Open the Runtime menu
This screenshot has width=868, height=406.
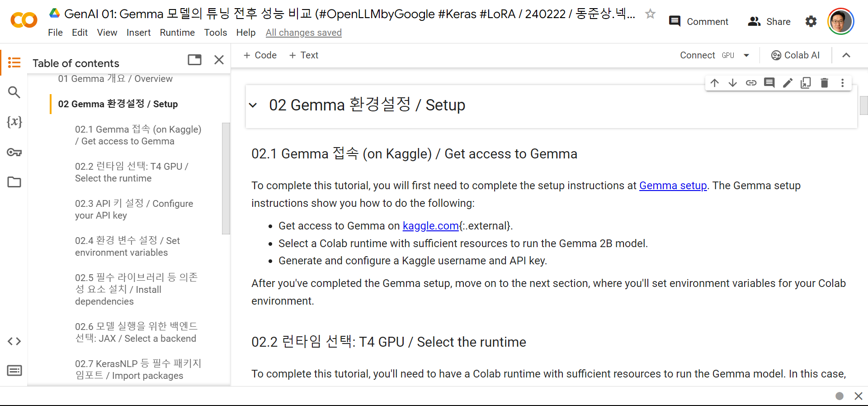[x=177, y=32]
